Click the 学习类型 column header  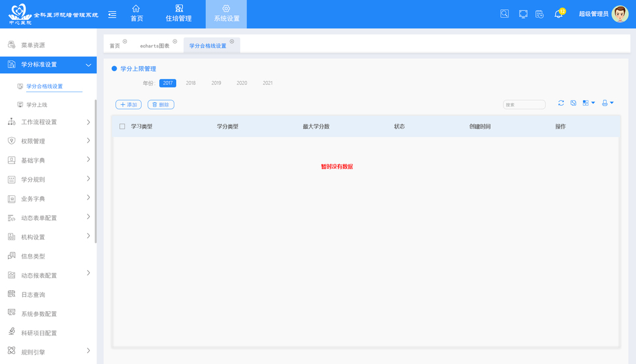tap(142, 126)
